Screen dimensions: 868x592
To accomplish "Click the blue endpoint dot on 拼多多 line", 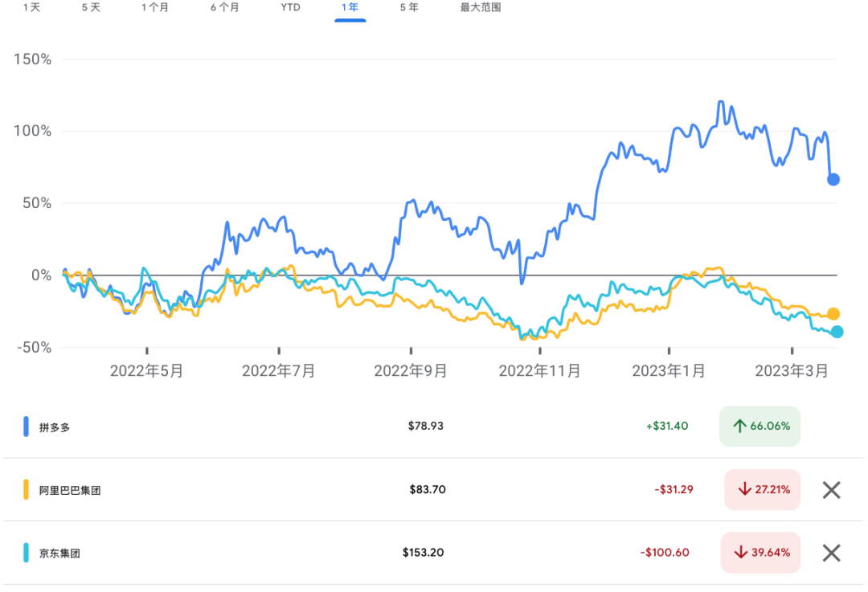I will tap(833, 180).
